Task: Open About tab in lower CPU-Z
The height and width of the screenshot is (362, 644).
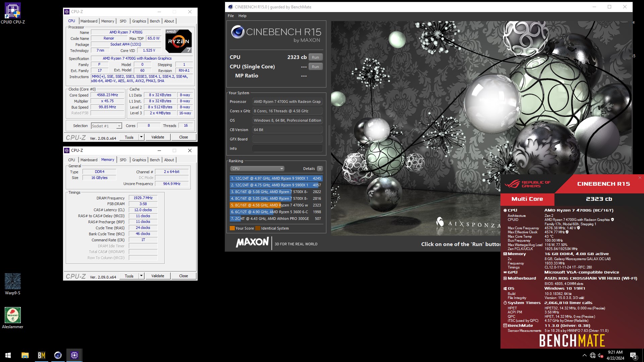Action: 169,160
